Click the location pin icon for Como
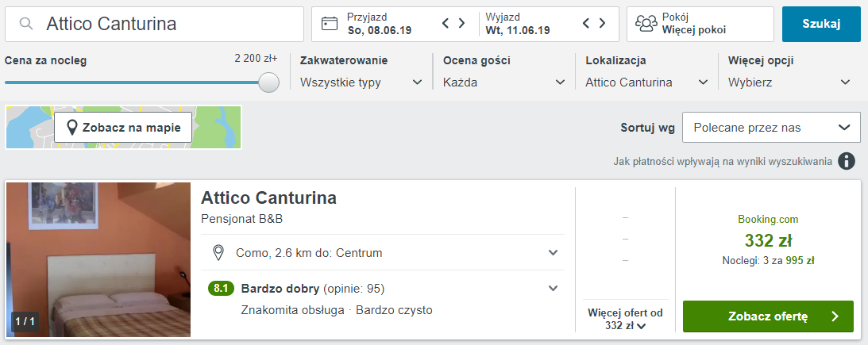Image resolution: width=868 pixels, height=345 pixels. coord(218,253)
